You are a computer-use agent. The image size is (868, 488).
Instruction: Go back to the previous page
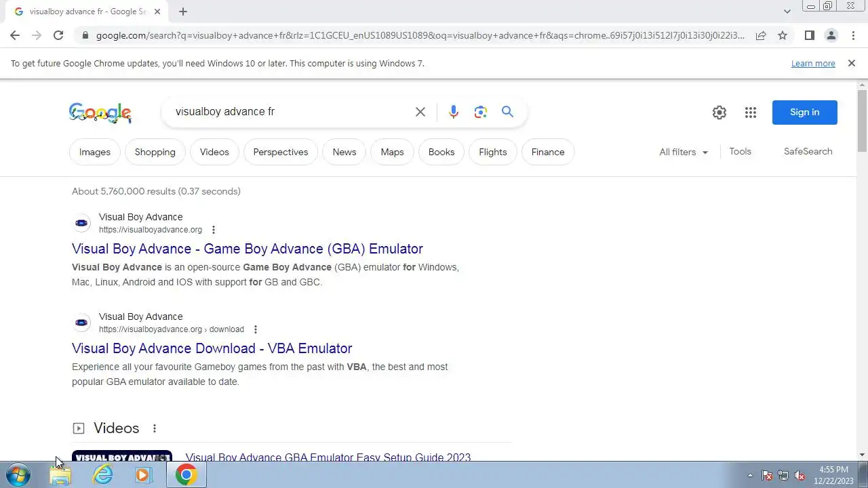tap(15, 35)
